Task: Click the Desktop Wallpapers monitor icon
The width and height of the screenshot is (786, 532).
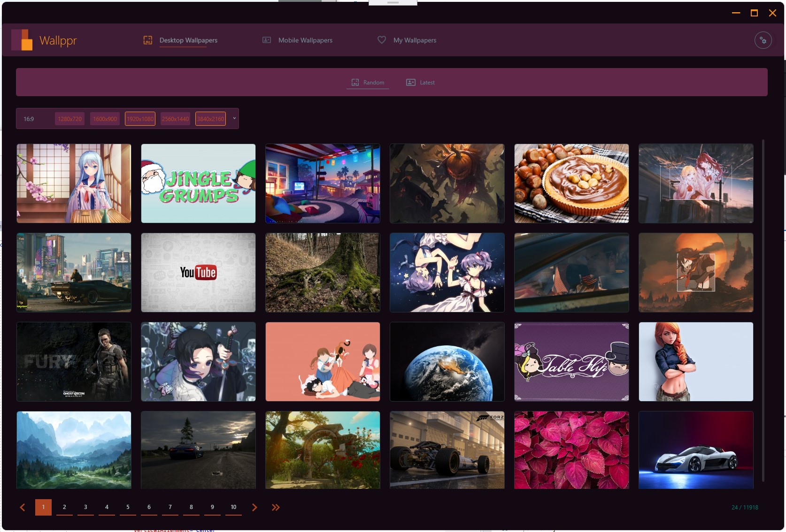Action: [148, 40]
